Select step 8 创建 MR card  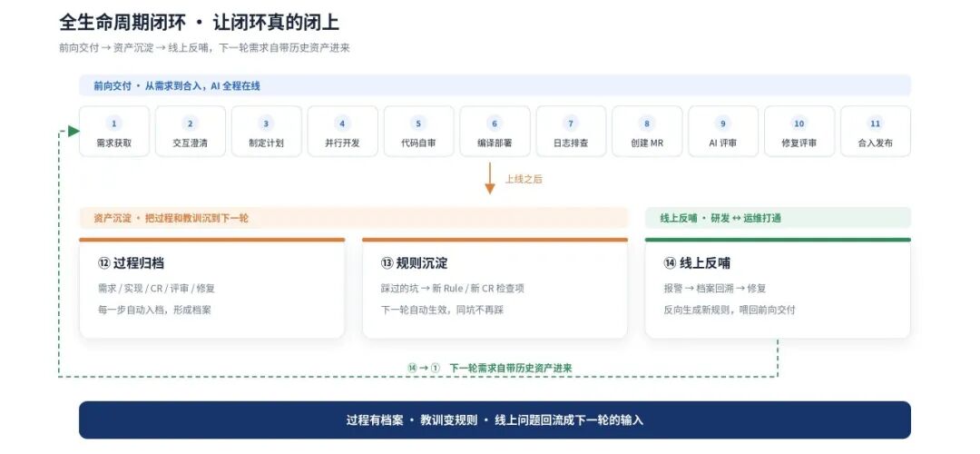pos(647,132)
